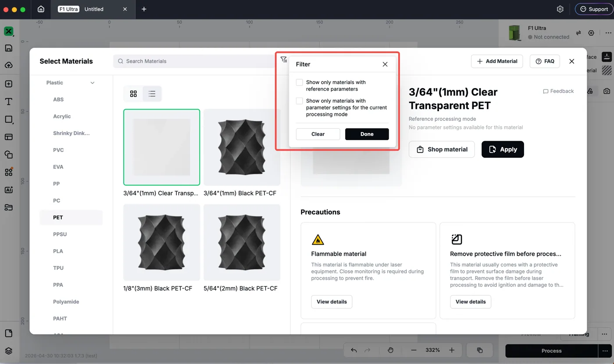The width and height of the screenshot is (614, 364).
Task: Select the hand pan tool
Action: (390, 350)
